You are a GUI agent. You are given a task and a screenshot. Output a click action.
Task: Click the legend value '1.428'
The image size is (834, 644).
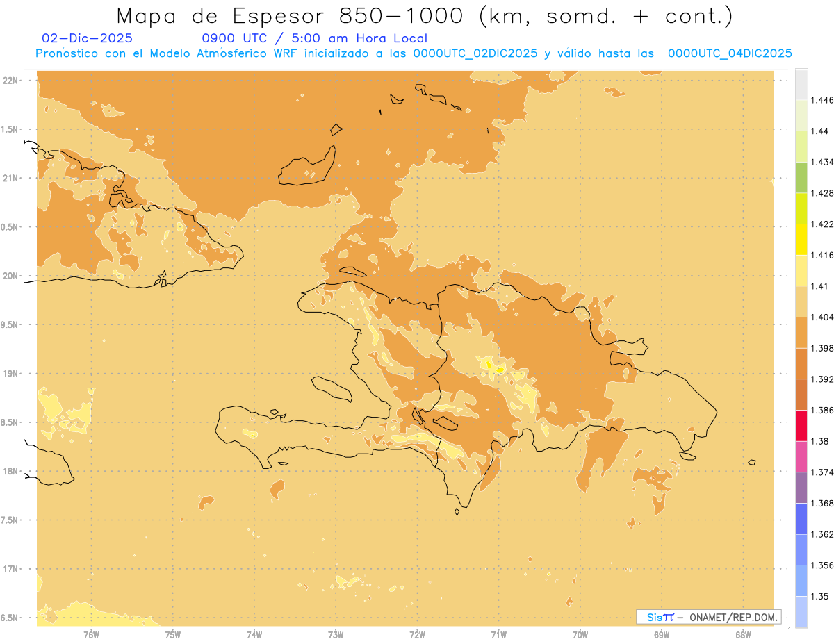pos(822,193)
